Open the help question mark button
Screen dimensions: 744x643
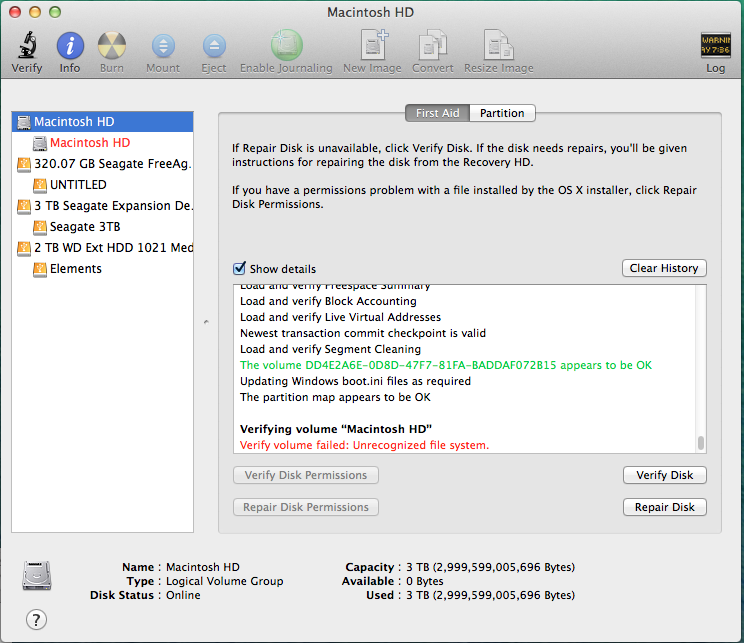tap(36, 619)
